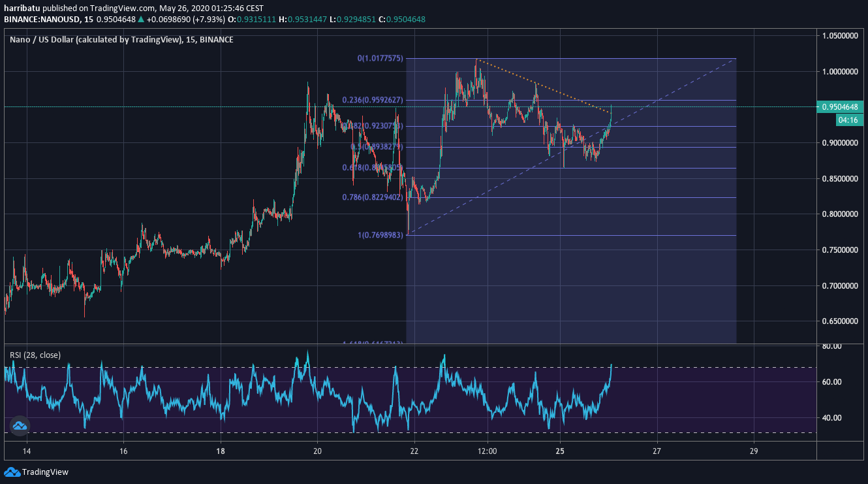Click the TradingView.com text in header
The width and height of the screenshot is (868, 484).
click(121, 8)
